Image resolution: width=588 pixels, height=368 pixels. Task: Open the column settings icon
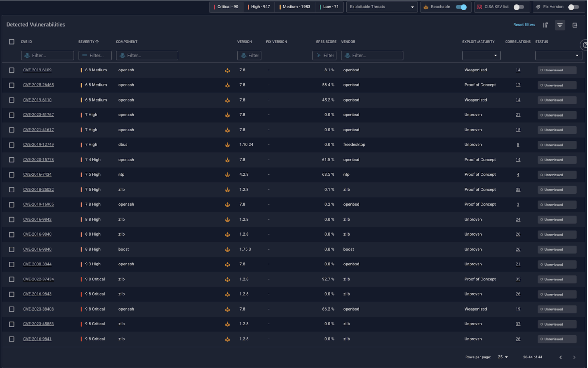(545, 25)
